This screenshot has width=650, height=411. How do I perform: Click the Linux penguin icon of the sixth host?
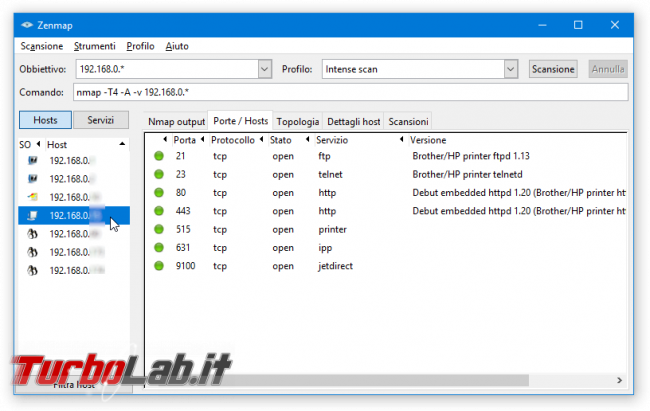click(32, 252)
